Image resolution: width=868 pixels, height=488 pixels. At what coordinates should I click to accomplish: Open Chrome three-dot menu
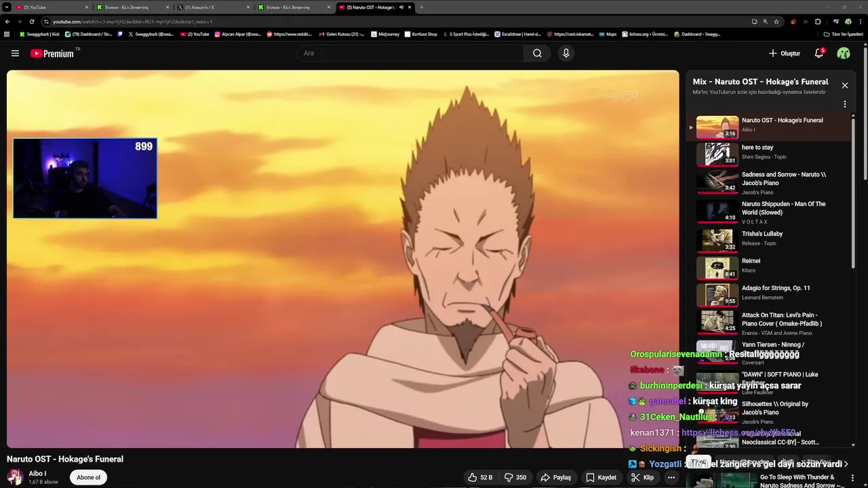[861, 21]
